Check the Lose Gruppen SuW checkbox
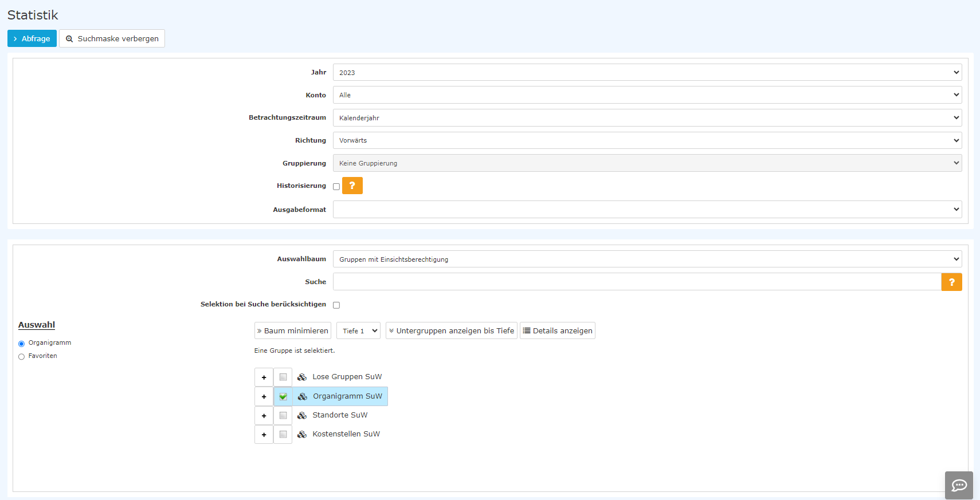Screen dimensions: 980x500 (x=283, y=377)
